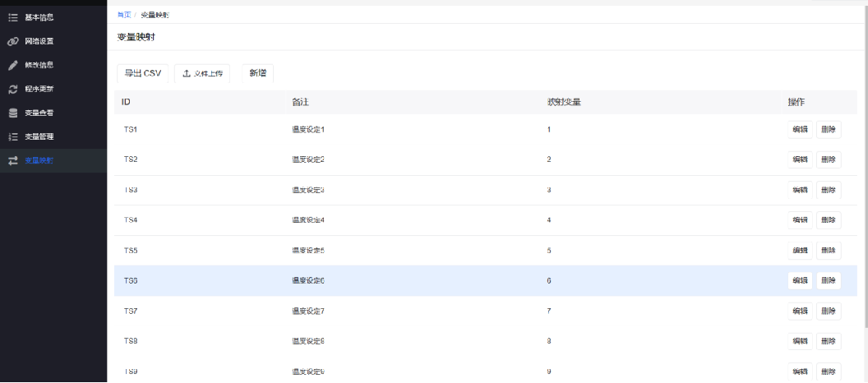Click the 变量映射 swap arrows icon

13,160
